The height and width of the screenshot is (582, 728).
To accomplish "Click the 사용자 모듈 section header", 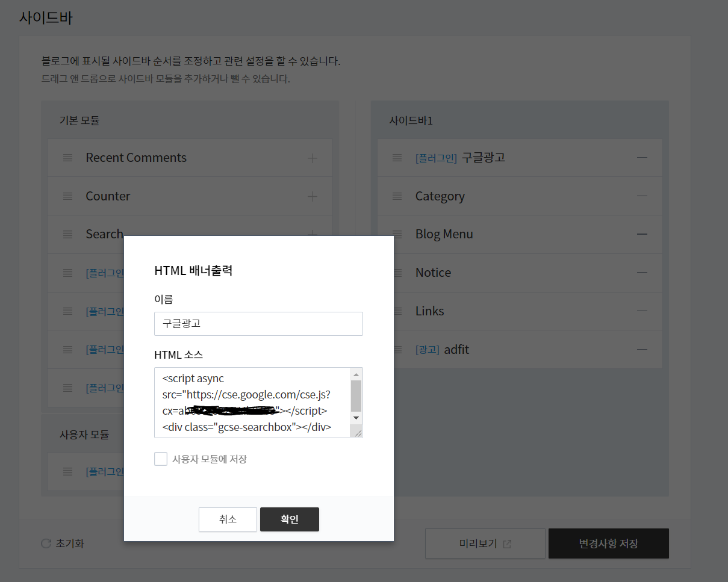I will click(x=84, y=434).
